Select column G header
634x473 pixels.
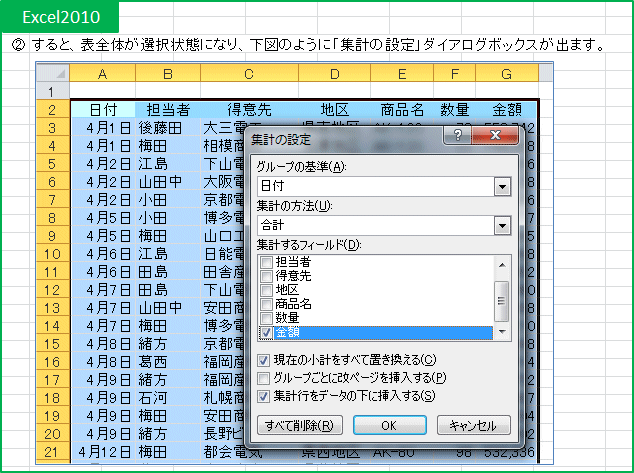(507, 74)
